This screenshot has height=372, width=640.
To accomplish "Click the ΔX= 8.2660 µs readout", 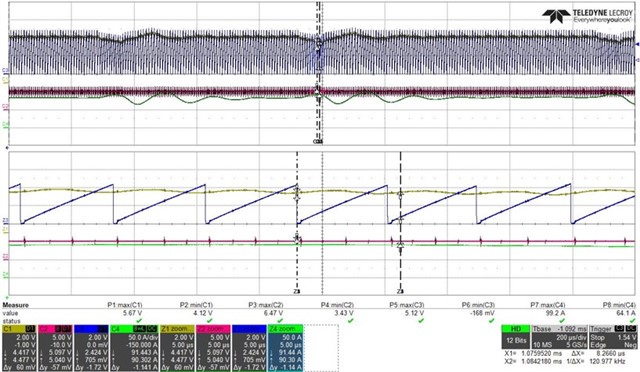I will click(x=599, y=353).
